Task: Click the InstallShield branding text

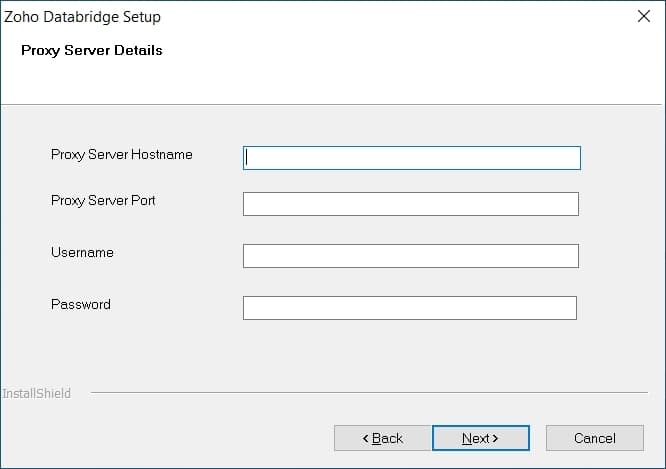Action: 36,394
